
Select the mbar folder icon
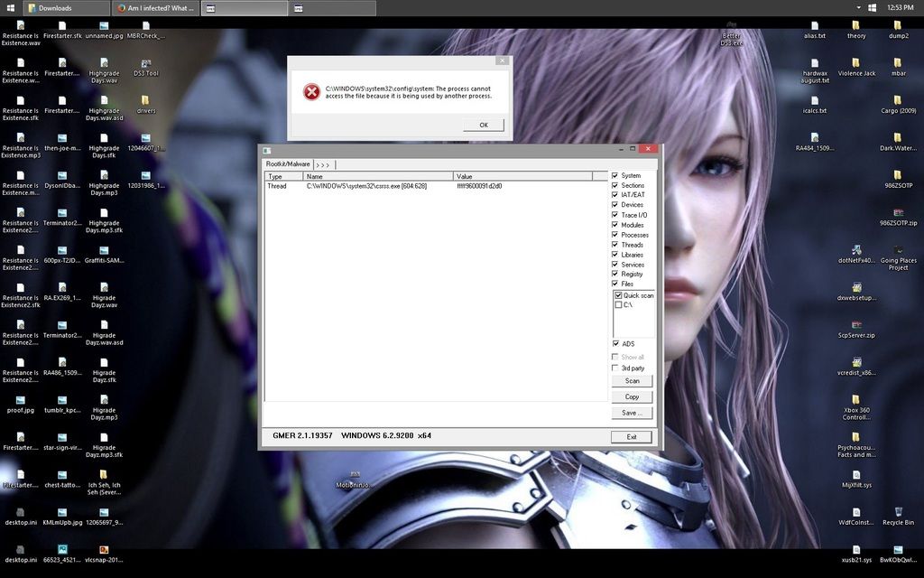[898, 67]
